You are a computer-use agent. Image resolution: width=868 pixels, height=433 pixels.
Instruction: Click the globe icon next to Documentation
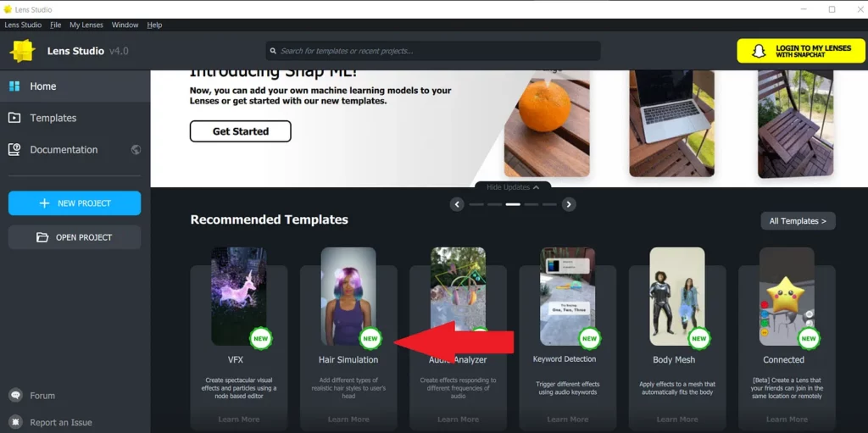pyautogui.click(x=136, y=149)
